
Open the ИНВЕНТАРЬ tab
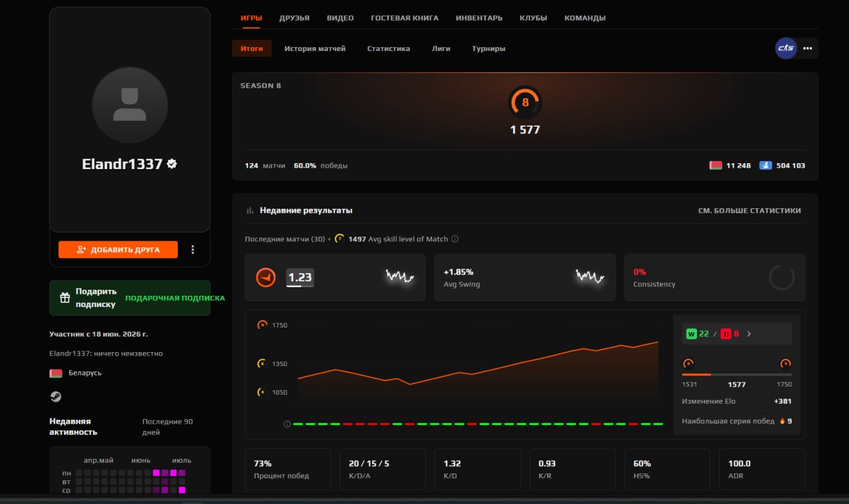tap(479, 18)
